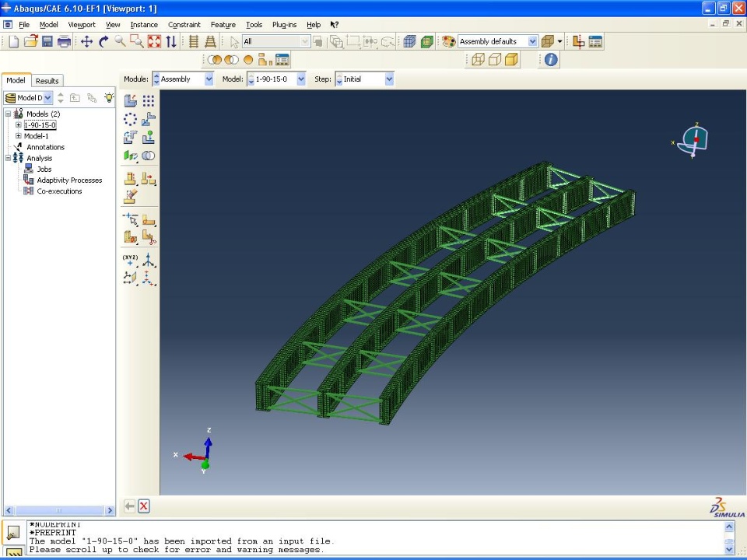
Task: Select the Box Zoom tool
Action: coord(137,42)
